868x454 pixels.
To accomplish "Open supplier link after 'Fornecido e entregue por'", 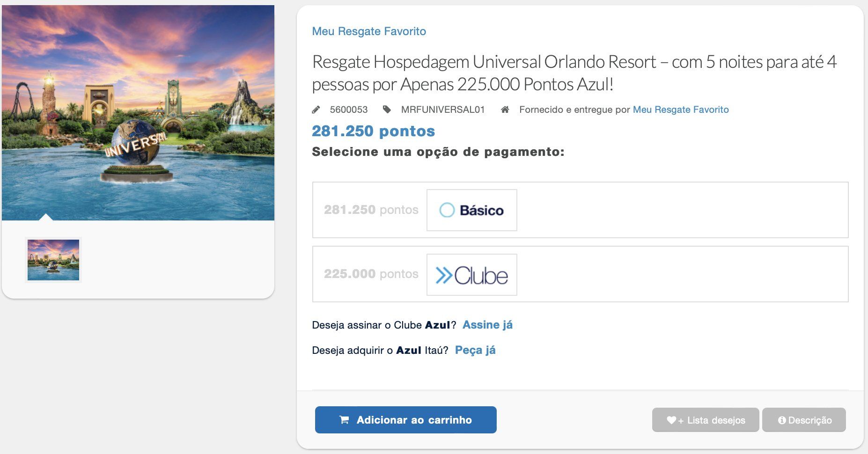I will tap(680, 110).
